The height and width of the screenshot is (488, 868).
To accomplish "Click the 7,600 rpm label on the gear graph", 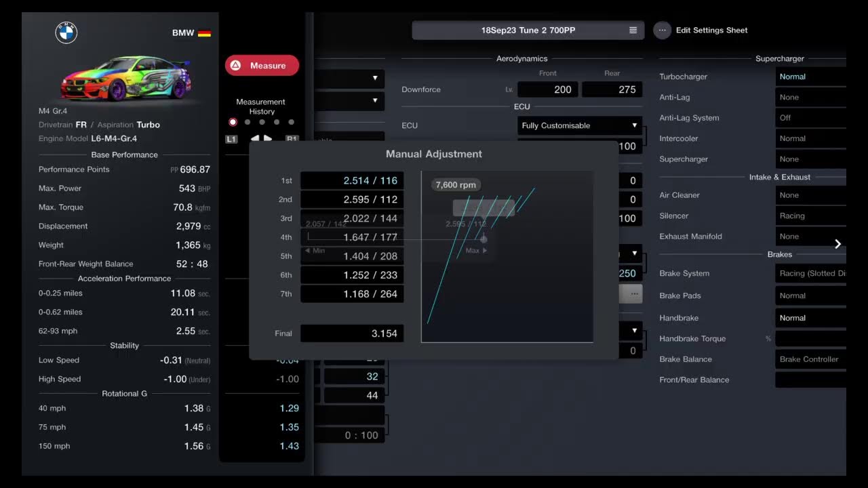I will pyautogui.click(x=456, y=185).
